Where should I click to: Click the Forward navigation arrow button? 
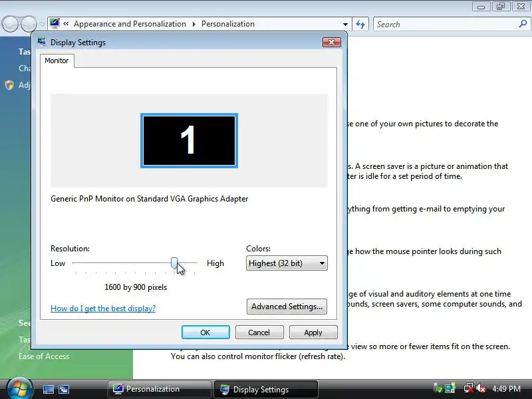coord(29,24)
